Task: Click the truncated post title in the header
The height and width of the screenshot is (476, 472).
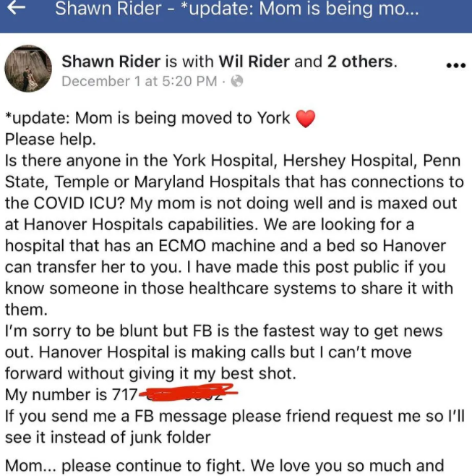Action: point(236,9)
